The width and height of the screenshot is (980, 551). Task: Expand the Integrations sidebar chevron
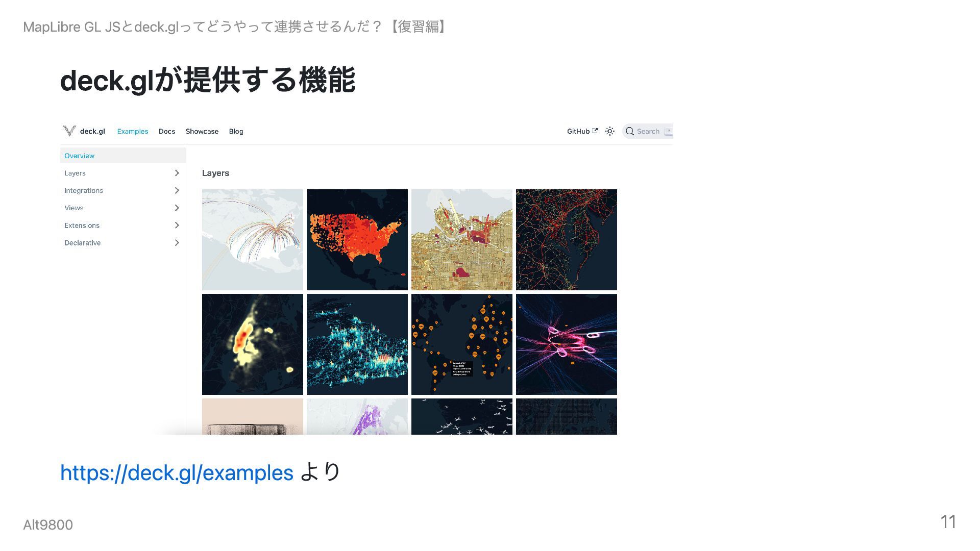(x=177, y=190)
